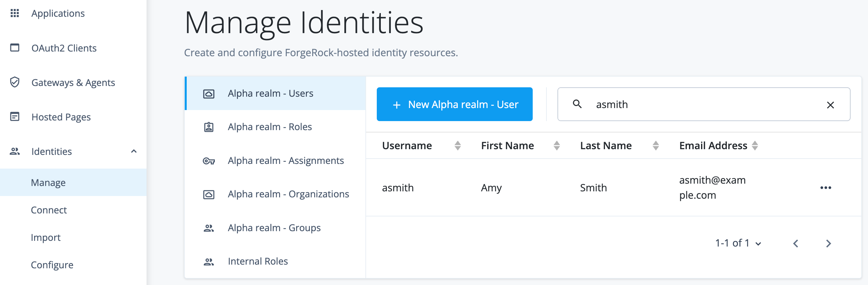Click New Alpha realm - User button
The image size is (868, 285).
pos(454,104)
